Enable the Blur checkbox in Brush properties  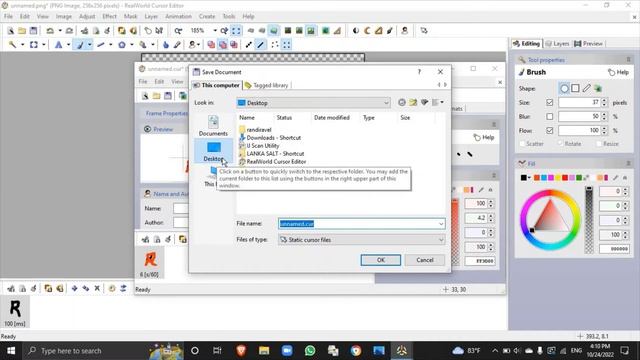click(x=549, y=117)
